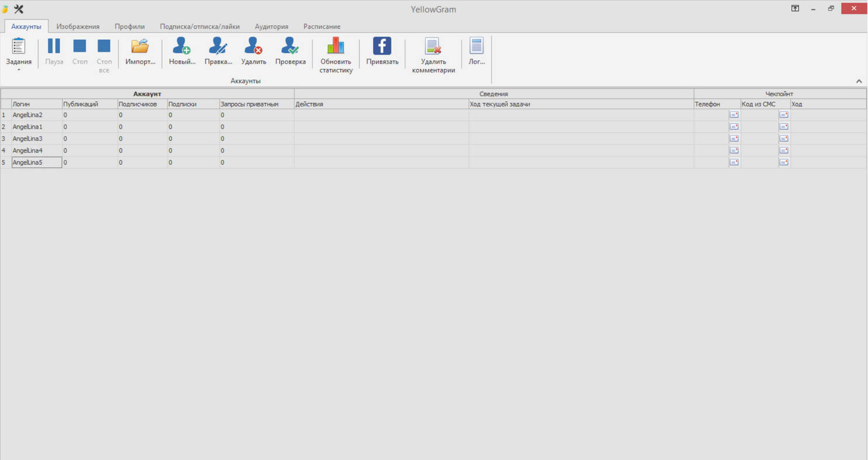Open the Профили tab
Viewport: 868px width, 460px height.
point(130,26)
